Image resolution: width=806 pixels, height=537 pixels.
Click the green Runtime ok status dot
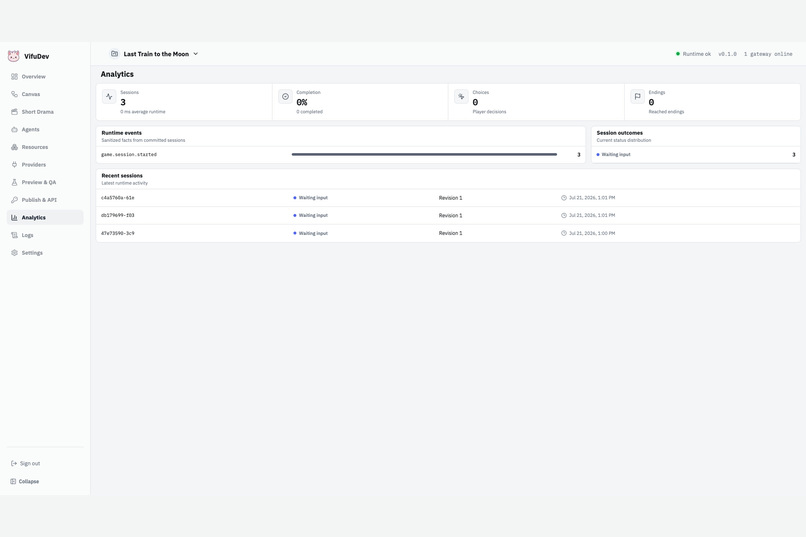[678, 53]
